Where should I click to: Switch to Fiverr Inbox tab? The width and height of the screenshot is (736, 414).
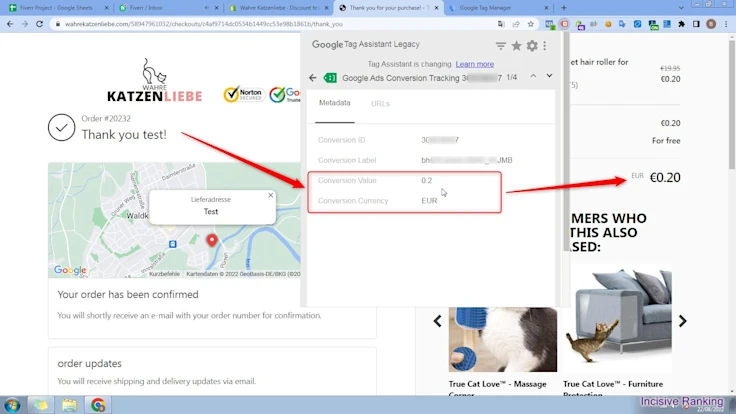pyautogui.click(x=167, y=8)
